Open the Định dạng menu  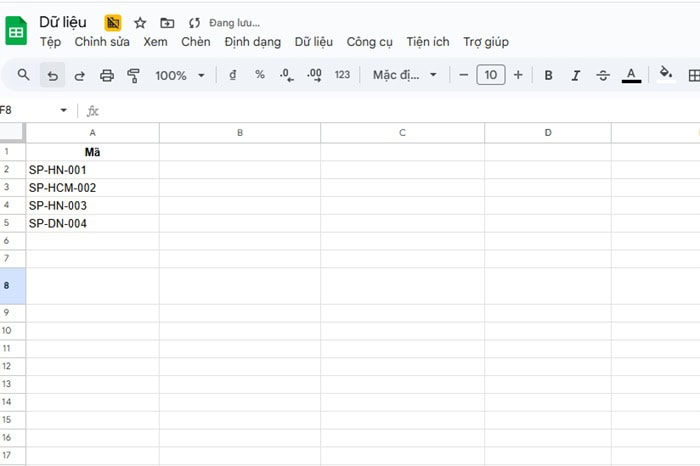pos(252,42)
